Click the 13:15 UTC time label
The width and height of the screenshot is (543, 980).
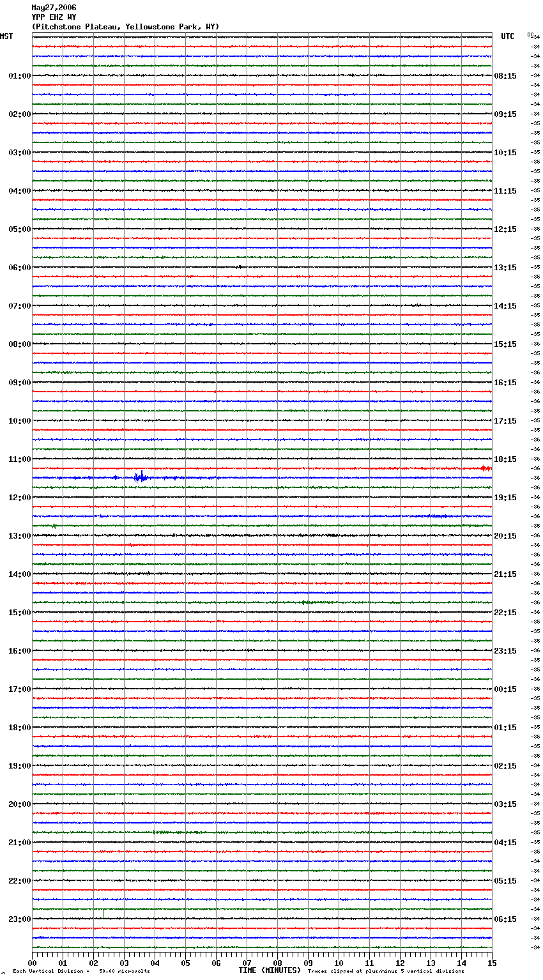coord(505,268)
